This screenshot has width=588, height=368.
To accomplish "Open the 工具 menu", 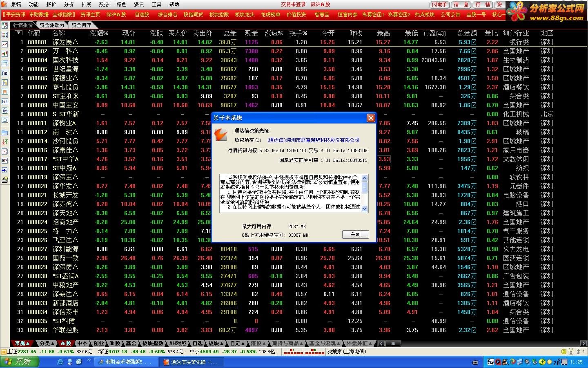I will click(157, 4).
